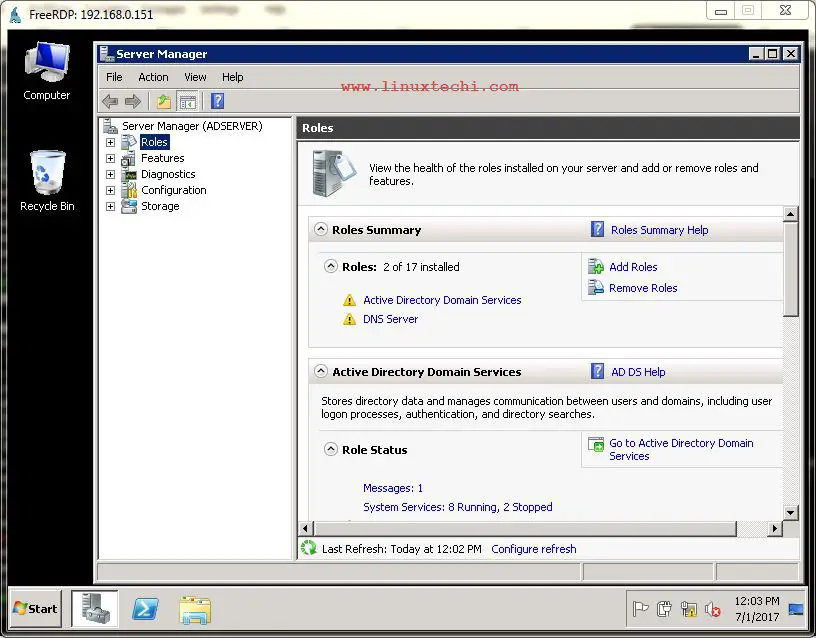This screenshot has width=816, height=638.
Task: Select Configuration in the tree
Action: point(174,190)
